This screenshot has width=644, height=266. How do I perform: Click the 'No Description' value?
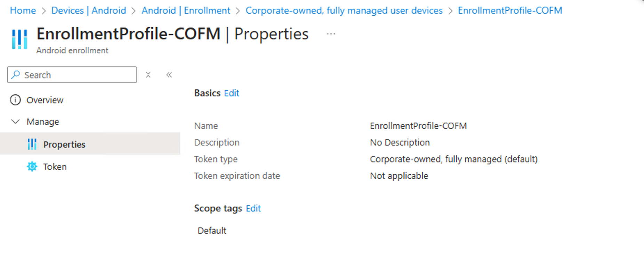coord(400,142)
